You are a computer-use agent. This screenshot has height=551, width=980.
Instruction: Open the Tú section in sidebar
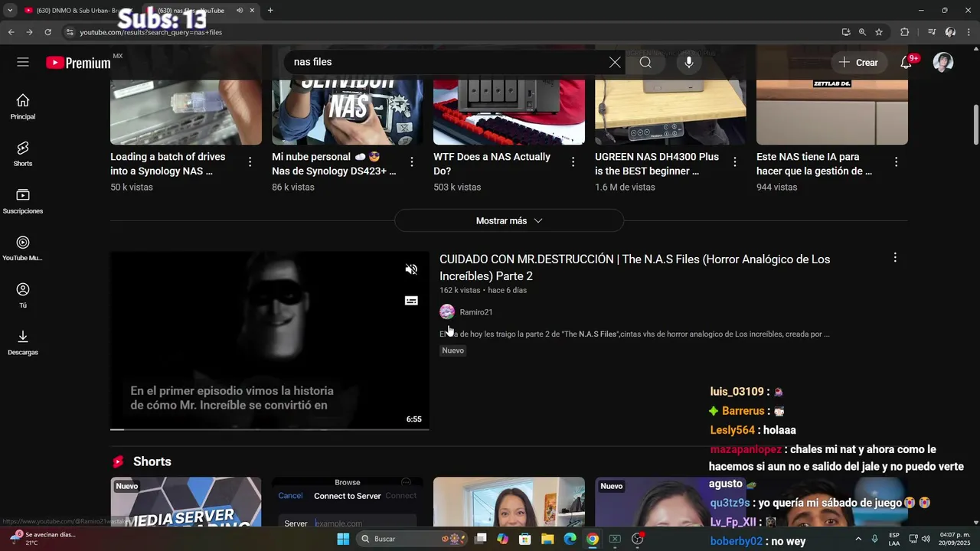pos(23,295)
